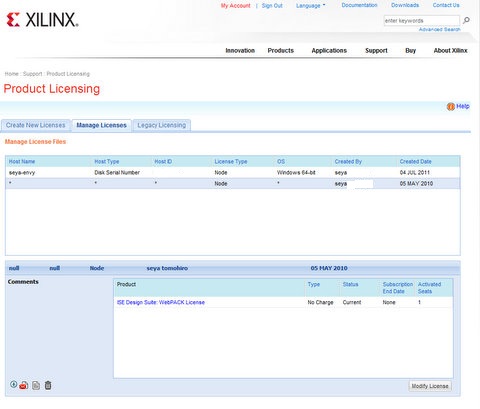Open the Products menu
Image resolution: width=480 pixels, height=409 pixels.
[281, 51]
